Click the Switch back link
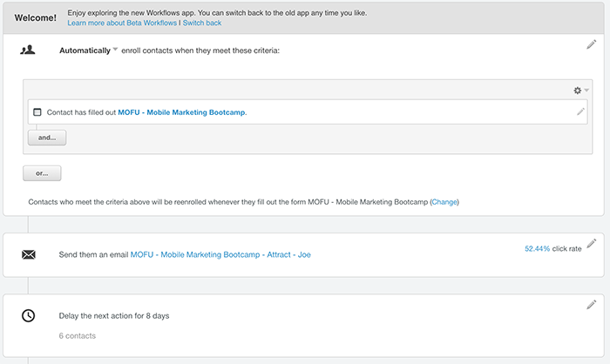610x364 pixels. (x=202, y=23)
